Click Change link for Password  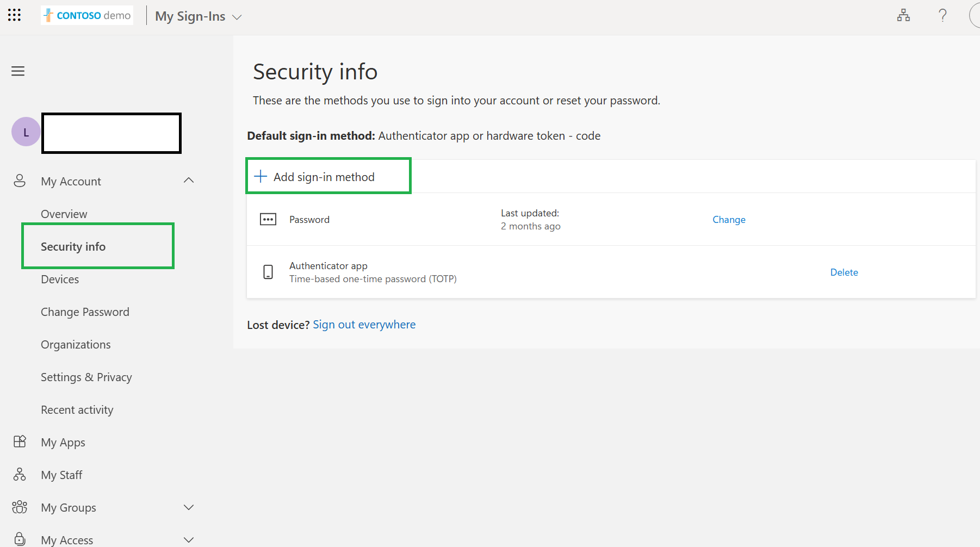(x=729, y=220)
